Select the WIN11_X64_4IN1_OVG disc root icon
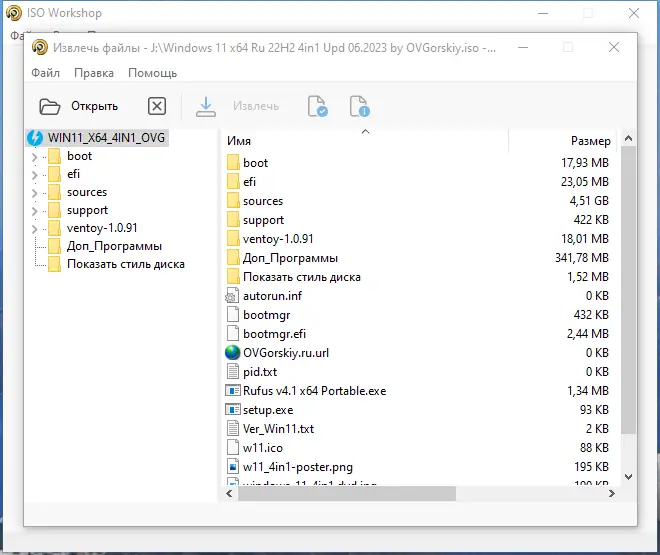 click(35, 138)
